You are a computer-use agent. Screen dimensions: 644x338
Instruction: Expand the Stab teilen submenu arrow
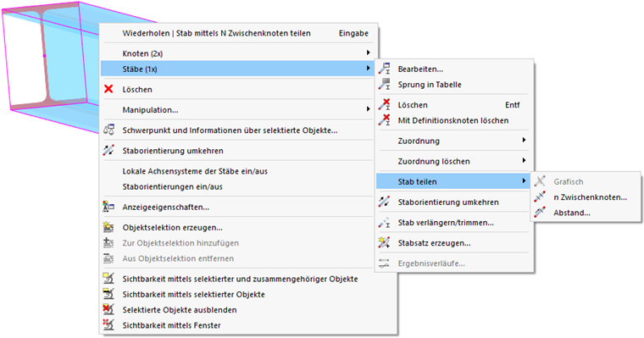[524, 180]
